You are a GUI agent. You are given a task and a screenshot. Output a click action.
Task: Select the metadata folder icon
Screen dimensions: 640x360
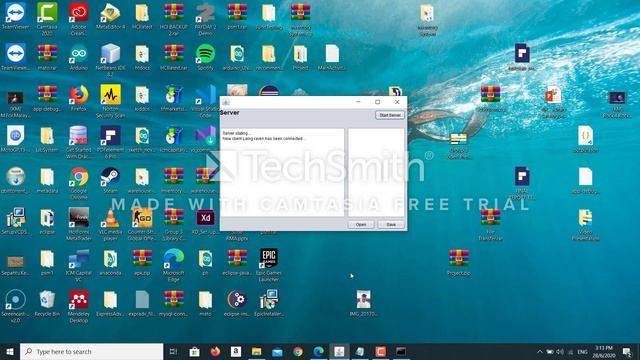47,180
